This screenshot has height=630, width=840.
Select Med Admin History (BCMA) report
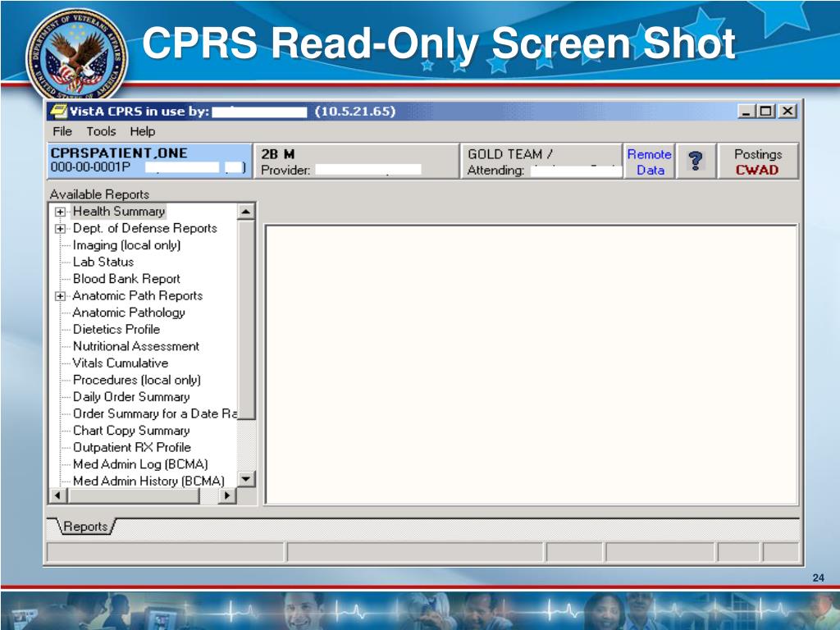(x=148, y=481)
